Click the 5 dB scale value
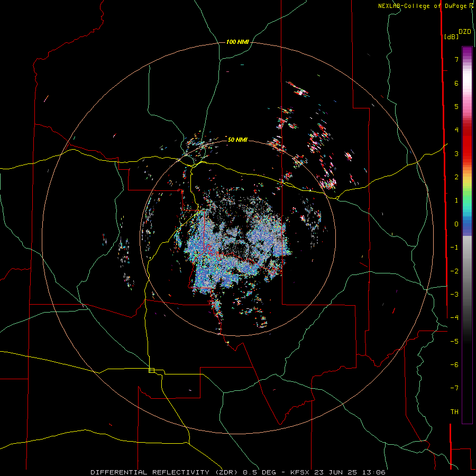This screenshot has width=476, height=476. [x=456, y=106]
